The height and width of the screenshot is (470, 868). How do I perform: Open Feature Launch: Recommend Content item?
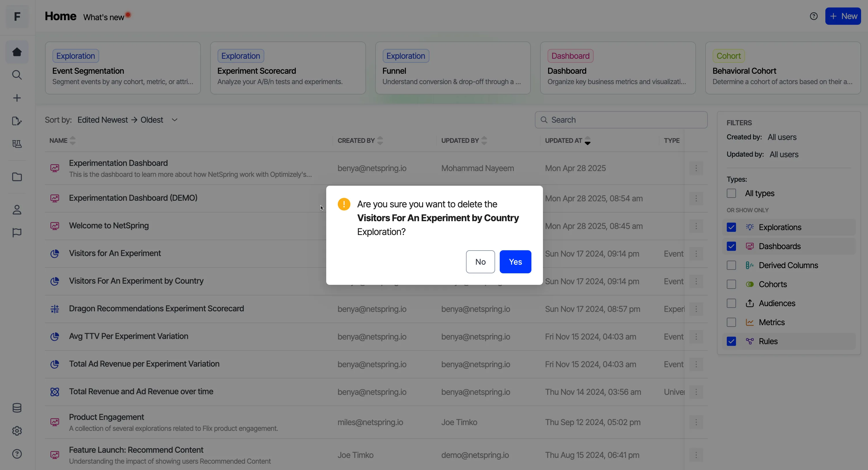pyautogui.click(x=136, y=450)
